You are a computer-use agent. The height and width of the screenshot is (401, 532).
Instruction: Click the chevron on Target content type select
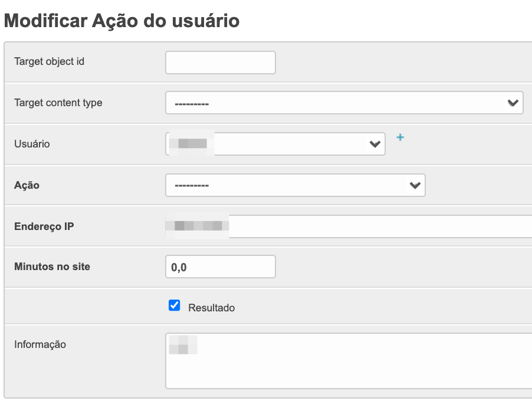point(513,103)
